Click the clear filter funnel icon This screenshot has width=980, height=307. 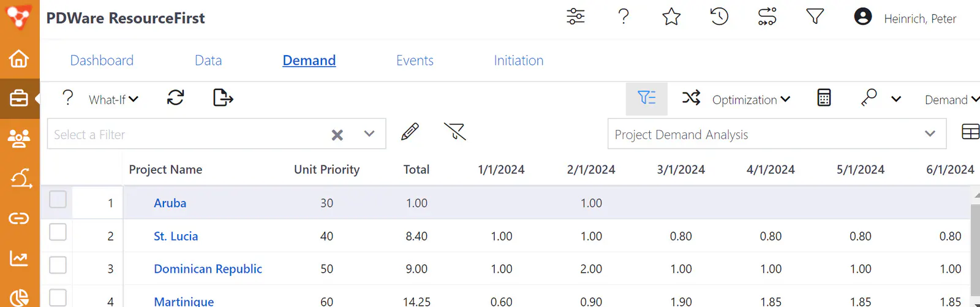click(x=454, y=132)
